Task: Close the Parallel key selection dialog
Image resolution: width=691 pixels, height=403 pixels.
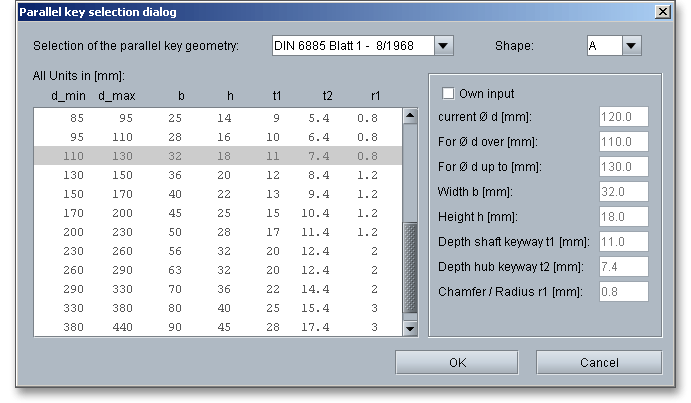Action: [662, 11]
